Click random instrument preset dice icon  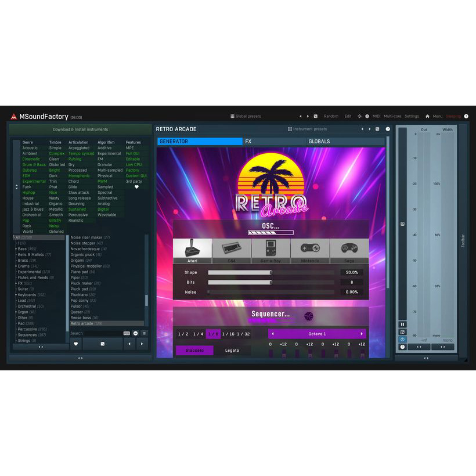pos(377,129)
